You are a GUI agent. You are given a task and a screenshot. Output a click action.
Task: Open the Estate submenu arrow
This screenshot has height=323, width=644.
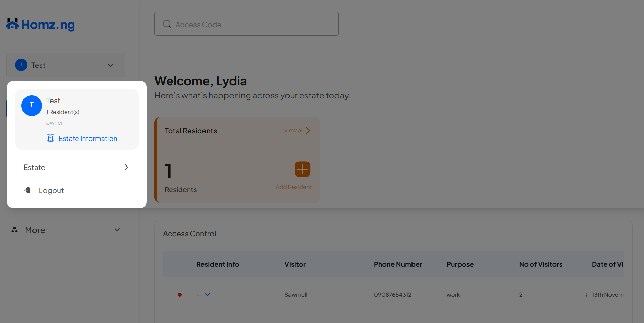coord(126,167)
